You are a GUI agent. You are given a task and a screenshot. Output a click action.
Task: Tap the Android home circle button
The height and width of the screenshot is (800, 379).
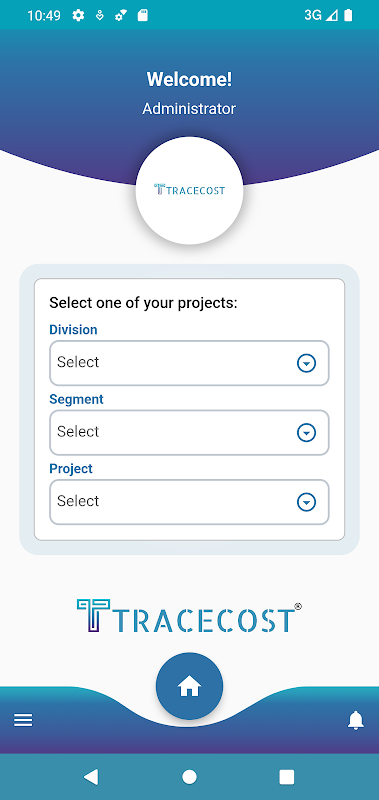[x=189, y=777]
